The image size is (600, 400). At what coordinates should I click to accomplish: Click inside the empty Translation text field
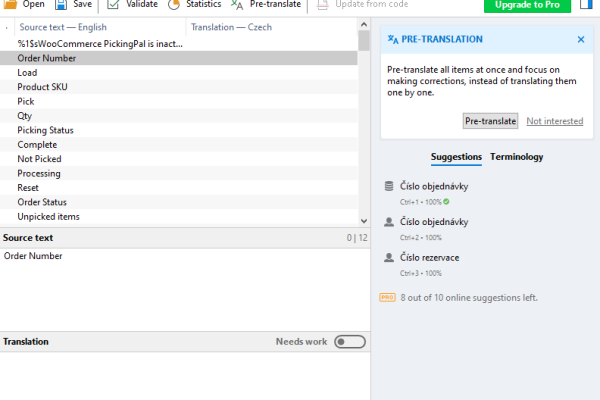(x=184, y=375)
